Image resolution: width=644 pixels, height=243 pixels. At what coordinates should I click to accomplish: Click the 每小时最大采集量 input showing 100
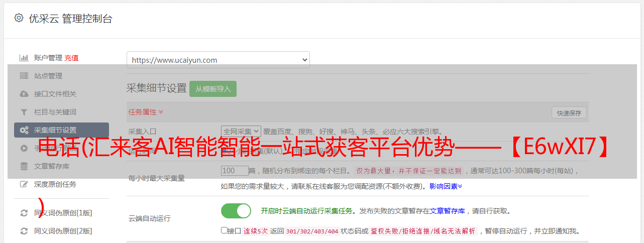coord(235,171)
